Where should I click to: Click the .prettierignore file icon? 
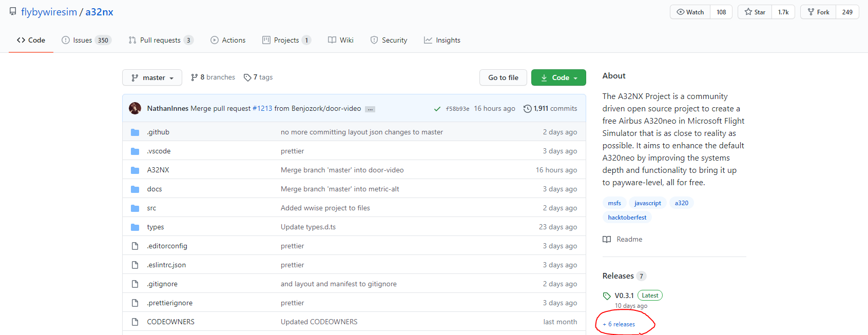tap(135, 303)
